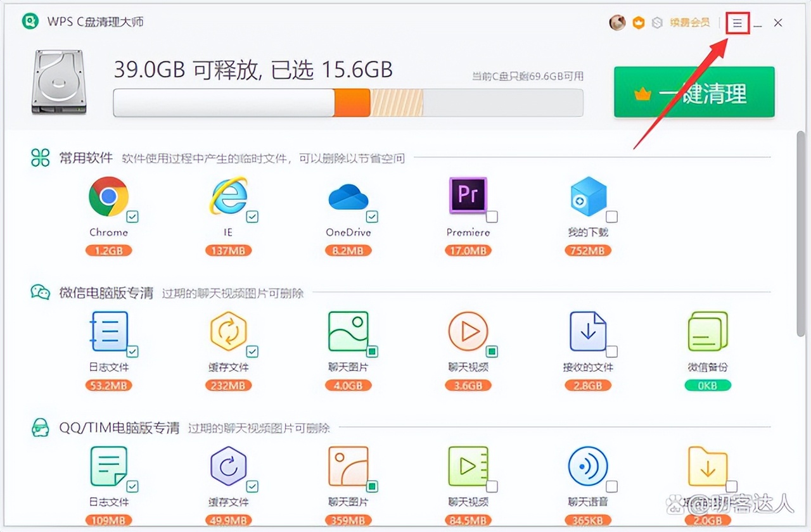Image resolution: width=811 pixels, height=532 pixels.
Task: Toggle the WeChat 聊天视频 checkbox
Action: [x=492, y=351]
